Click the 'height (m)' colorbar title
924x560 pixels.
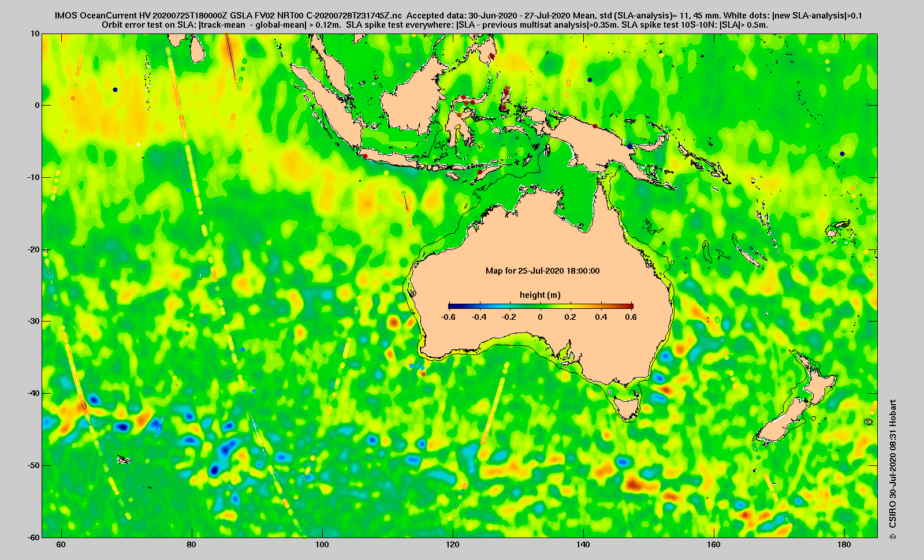[540, 295]
